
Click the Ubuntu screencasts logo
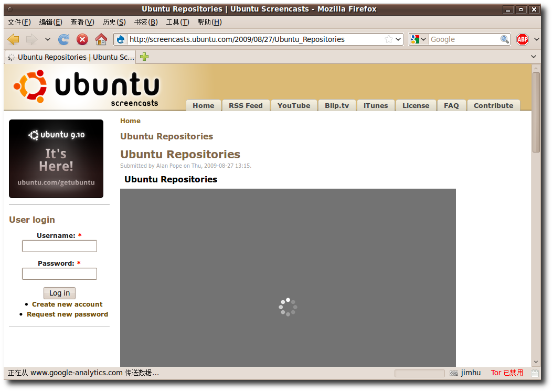click(87, 88)
